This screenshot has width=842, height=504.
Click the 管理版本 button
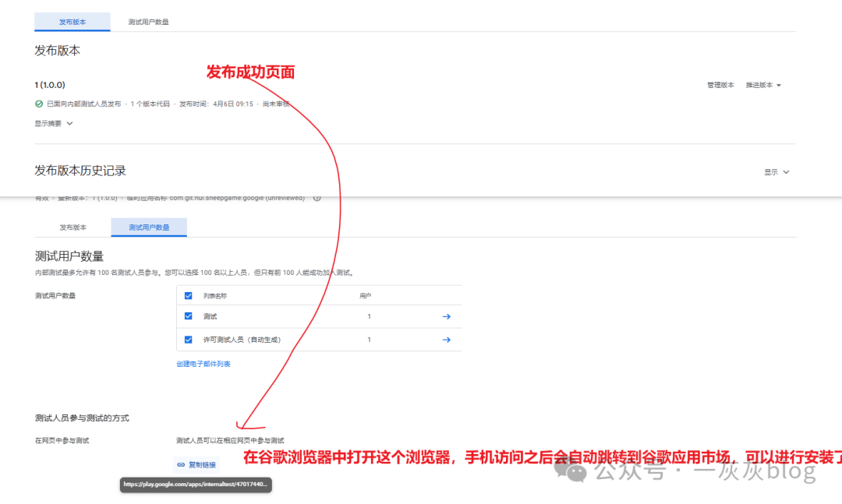pyautogui.click(x=720, y=85)
